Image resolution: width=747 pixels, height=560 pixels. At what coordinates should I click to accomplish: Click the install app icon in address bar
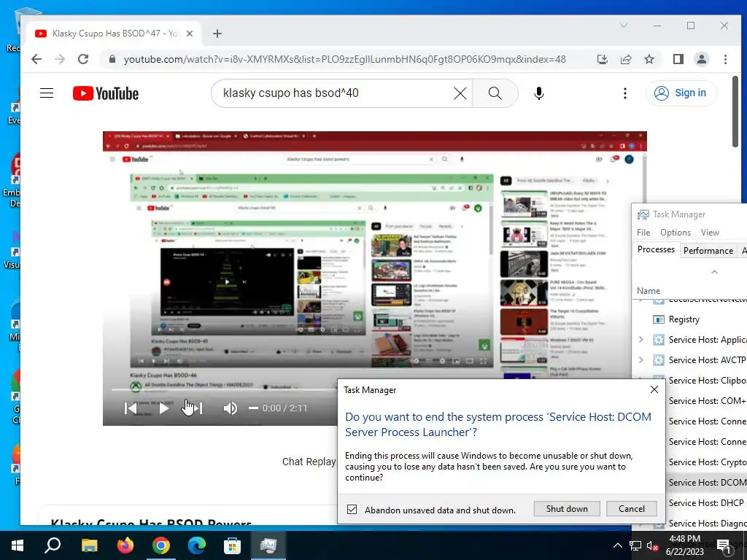click(x=602, y=59)
